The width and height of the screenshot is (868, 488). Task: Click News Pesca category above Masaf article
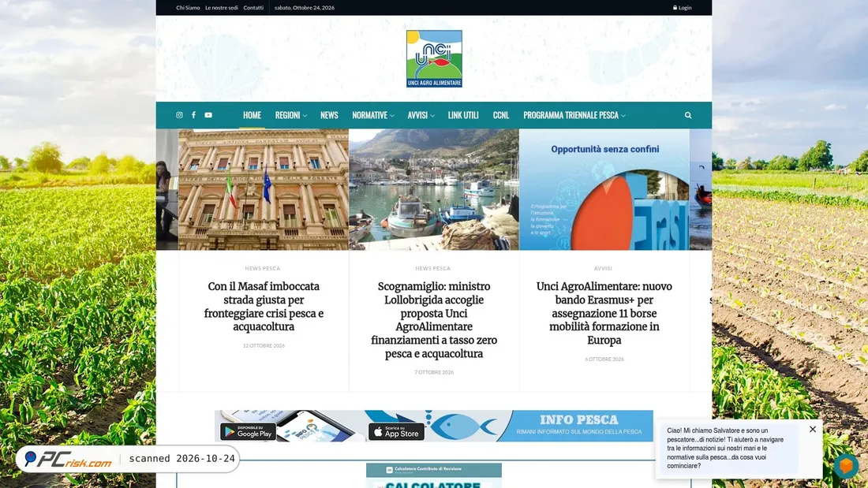pyautogui.click(x=263, y=268)
